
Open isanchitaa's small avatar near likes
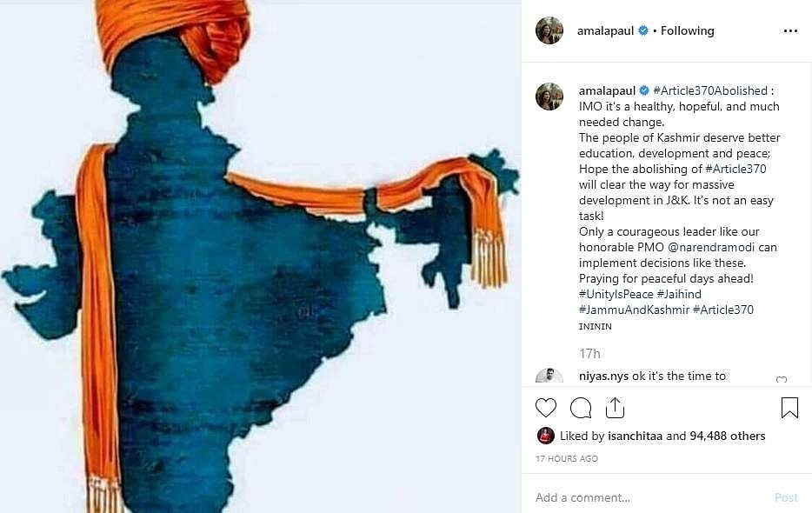pos(545,436)
